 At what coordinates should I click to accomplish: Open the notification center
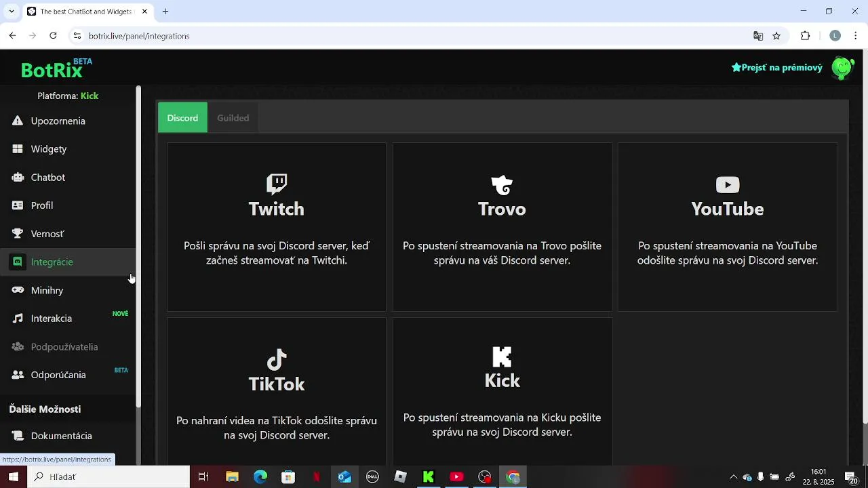852,477
